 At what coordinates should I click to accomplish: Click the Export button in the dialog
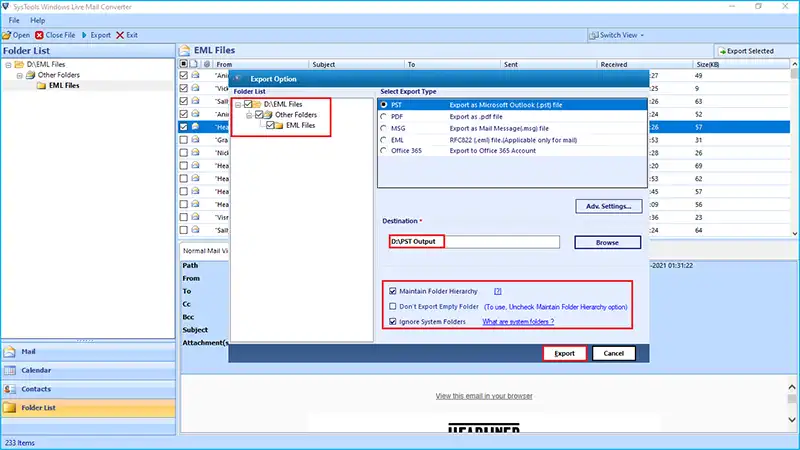tap(564, 353)
